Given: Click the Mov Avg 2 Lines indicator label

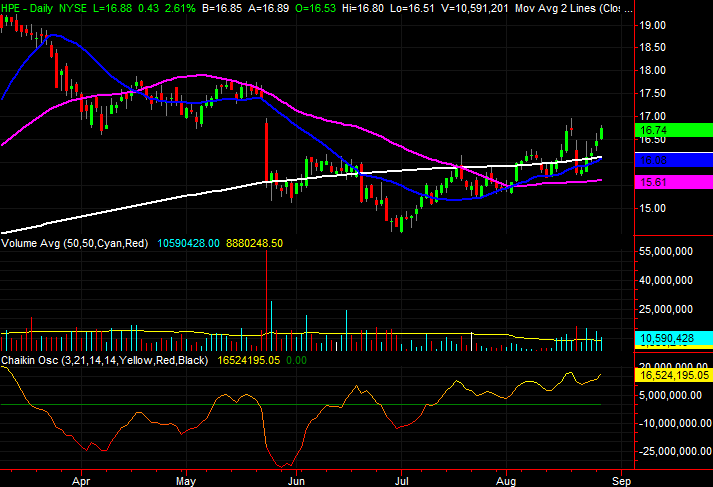Looking at the screenshot, I should 574,8.
